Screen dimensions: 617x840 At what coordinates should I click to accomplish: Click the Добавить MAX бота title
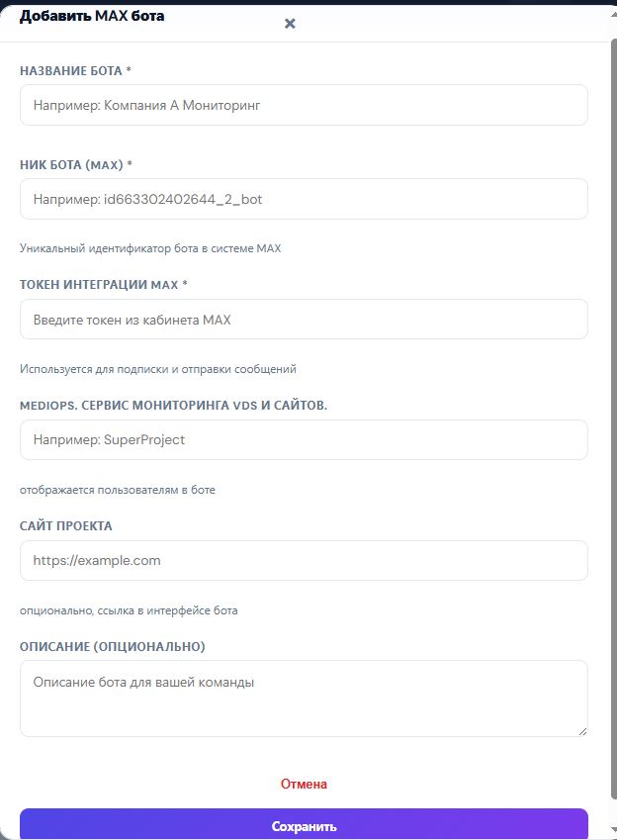pos(92,16)
